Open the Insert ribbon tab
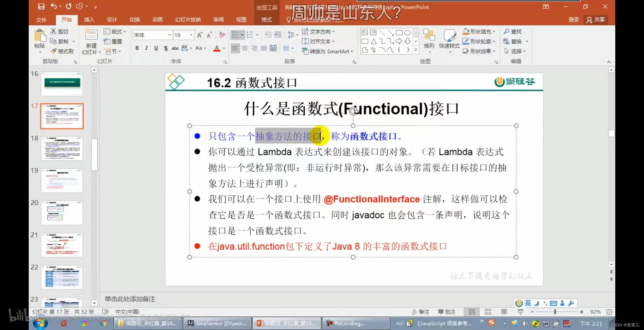The width and height of the screenshot is (644, 330). (x=89, y=19)
